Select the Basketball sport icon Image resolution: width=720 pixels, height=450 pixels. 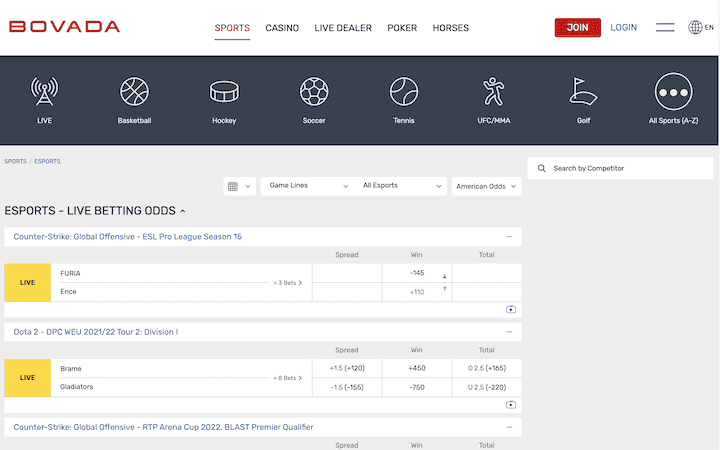(x=134, y=91)
